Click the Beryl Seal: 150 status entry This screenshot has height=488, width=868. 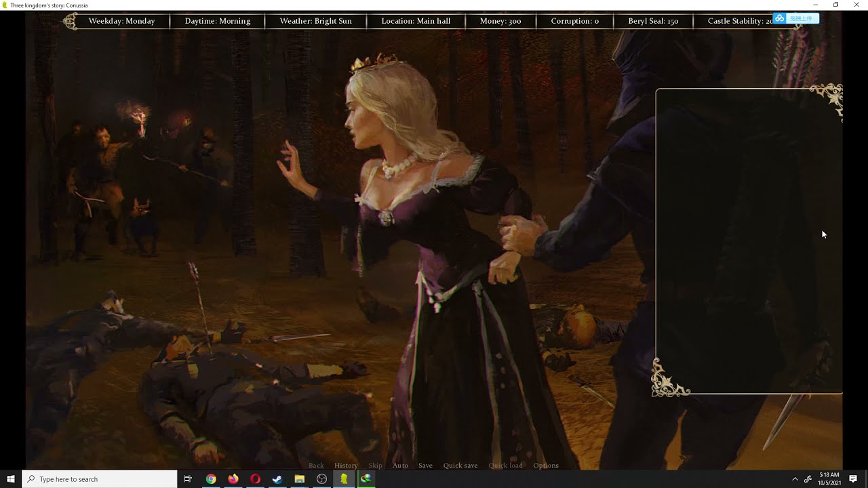click(653, 21)
